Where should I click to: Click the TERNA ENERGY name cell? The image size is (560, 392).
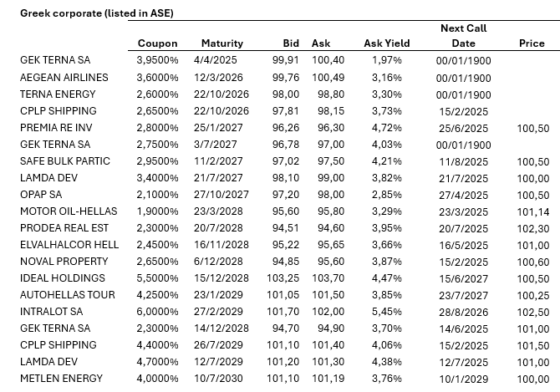pos(55,94)
